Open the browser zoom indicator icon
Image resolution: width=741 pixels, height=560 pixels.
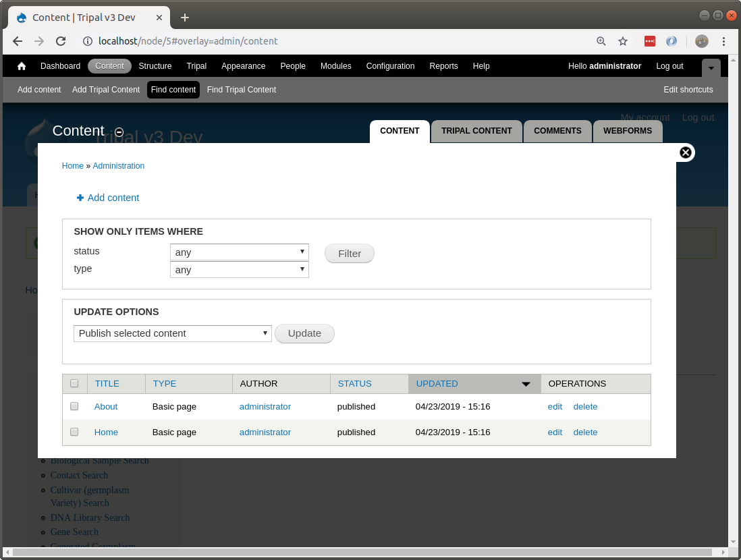[x=601, y=41]
